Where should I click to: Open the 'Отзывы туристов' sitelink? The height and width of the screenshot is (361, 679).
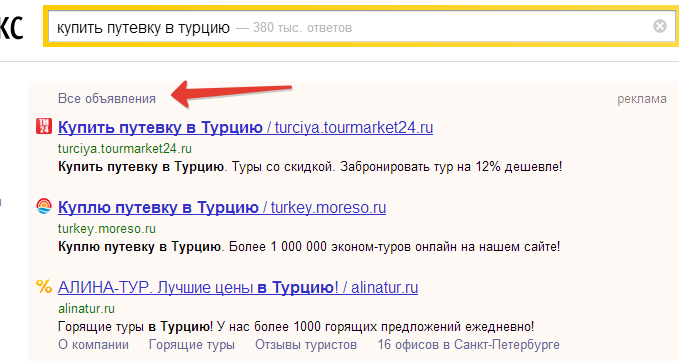pos(306,345)
